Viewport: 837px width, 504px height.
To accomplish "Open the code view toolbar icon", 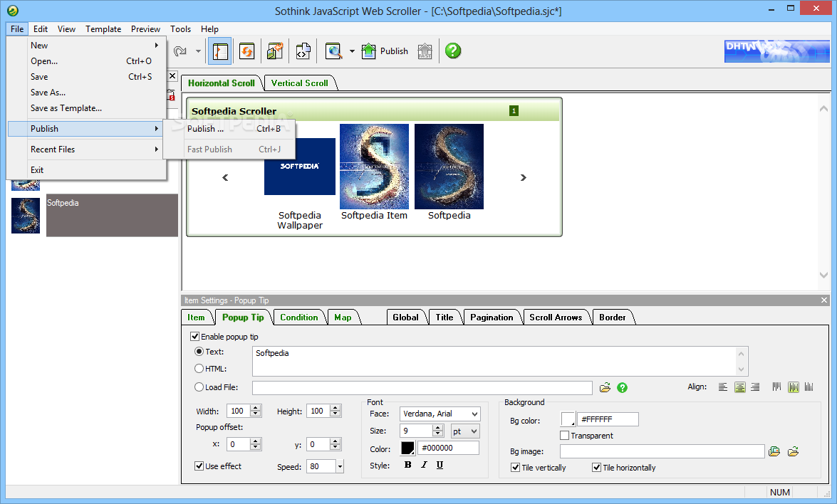I will pyautogui.click(x=303, y=51).
